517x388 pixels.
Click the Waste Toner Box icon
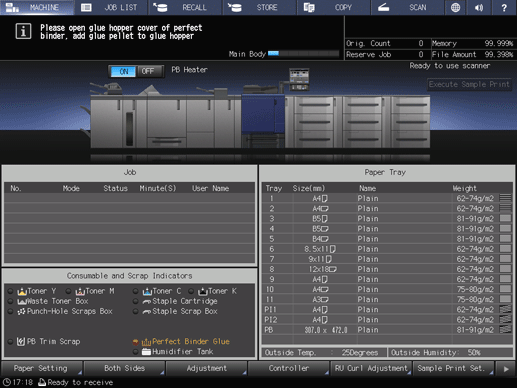pyautogui.click(x=22, y=301)
